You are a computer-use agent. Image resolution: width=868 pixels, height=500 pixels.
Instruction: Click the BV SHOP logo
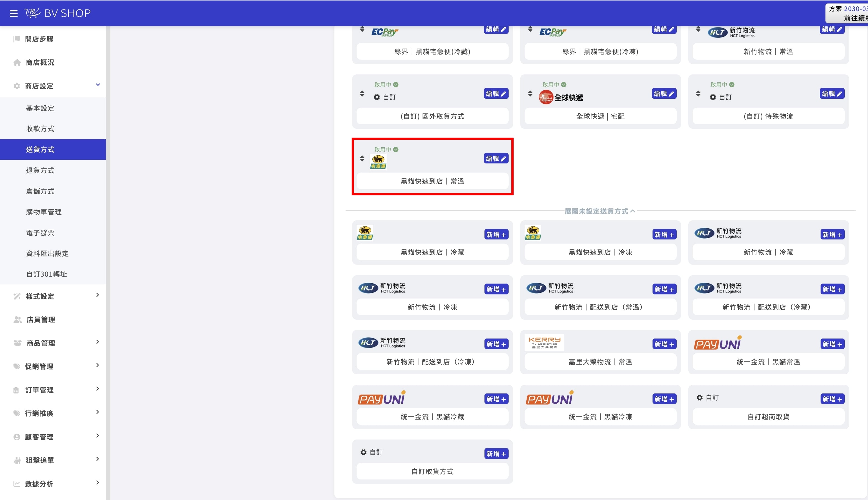[57, 13]
